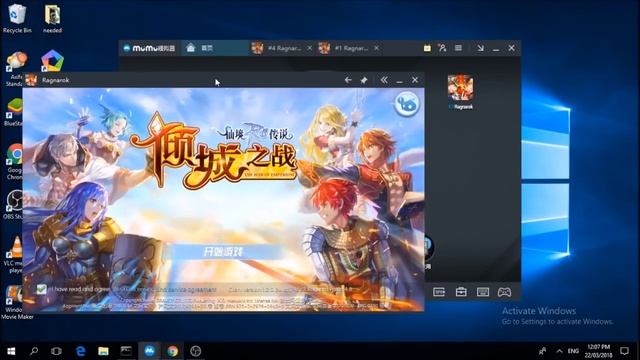
Task: Click the start game button
Action: (223, 252)
